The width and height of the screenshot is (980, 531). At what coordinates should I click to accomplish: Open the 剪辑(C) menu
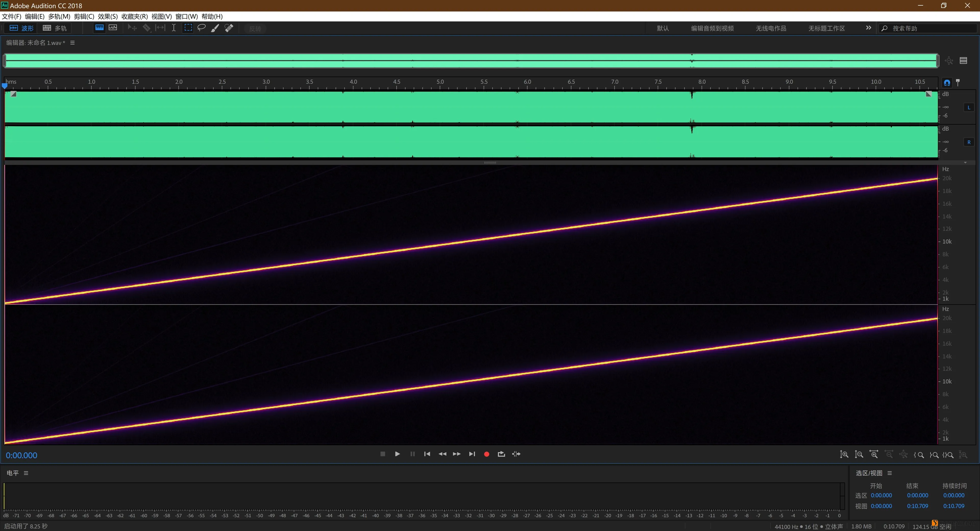pyautogui.click(x=84, y=16)
